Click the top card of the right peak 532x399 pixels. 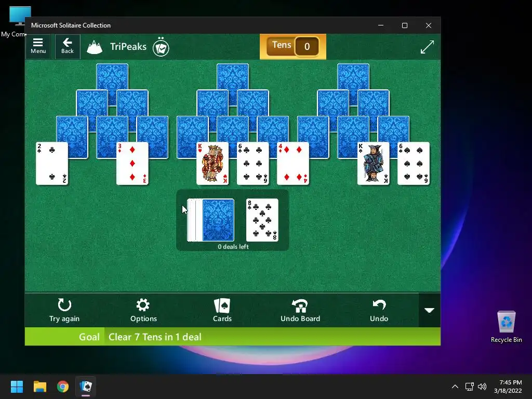tap(353, 76)
